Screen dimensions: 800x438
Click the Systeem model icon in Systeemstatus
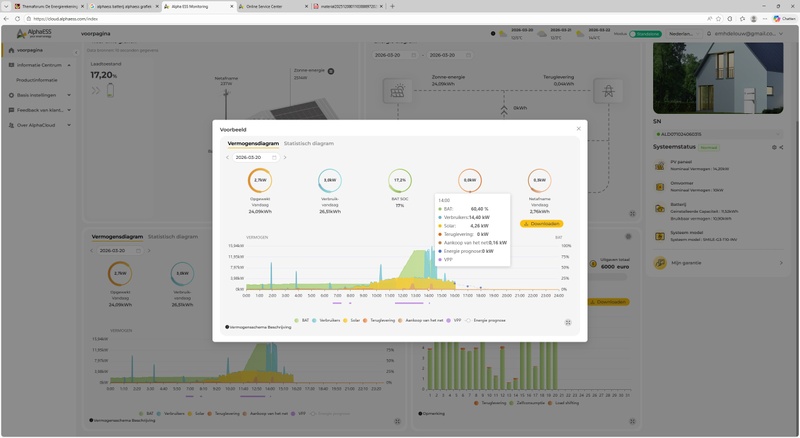pyautogui.click(x=660, y=236)
